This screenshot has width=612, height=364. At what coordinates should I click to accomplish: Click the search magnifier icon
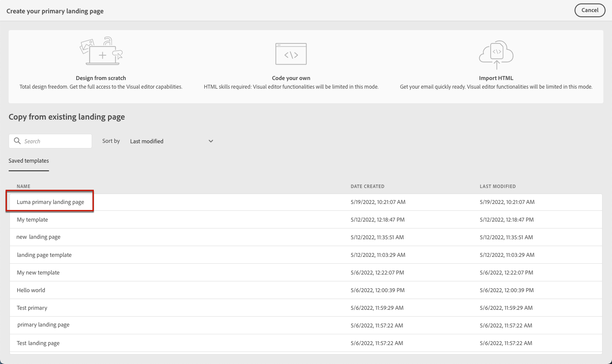tap(17, 141)
